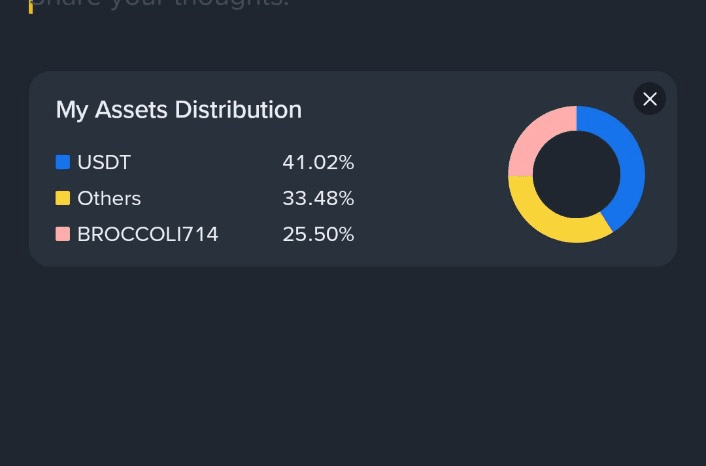Click the blank card space between percentages and chart
The image size is (706, 466).
pyautogui.click(x=430, y=198)
